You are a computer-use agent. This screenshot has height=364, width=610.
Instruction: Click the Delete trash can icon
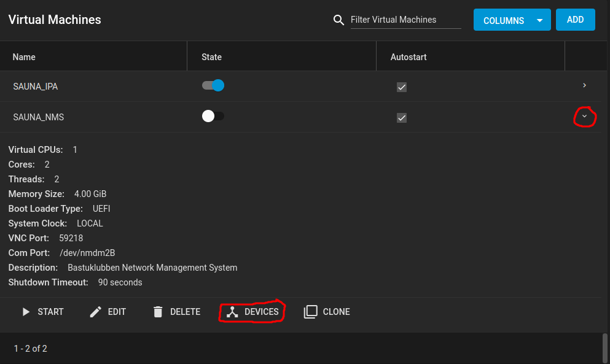pos(158,312)
